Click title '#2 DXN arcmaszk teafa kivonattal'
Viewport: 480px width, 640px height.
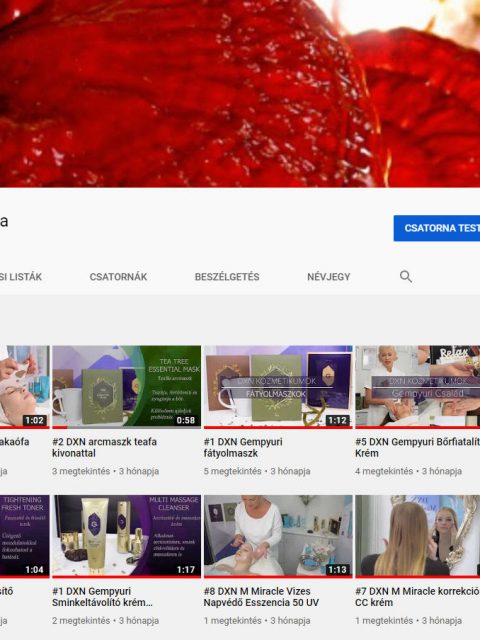click(104, 447)
